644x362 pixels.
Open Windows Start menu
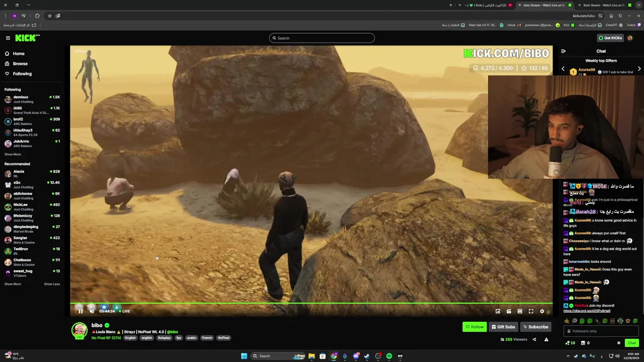tap(244, 356)
